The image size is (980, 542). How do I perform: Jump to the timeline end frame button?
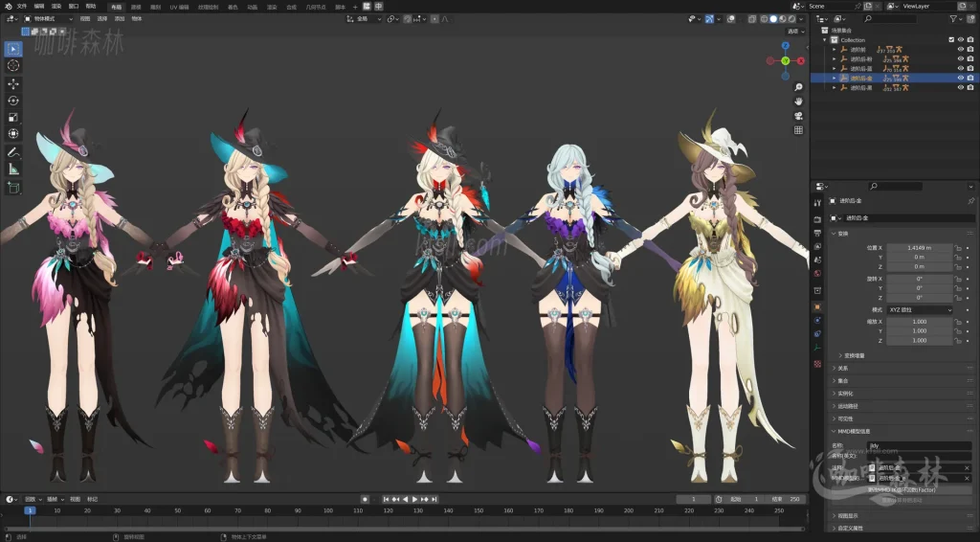434,499
